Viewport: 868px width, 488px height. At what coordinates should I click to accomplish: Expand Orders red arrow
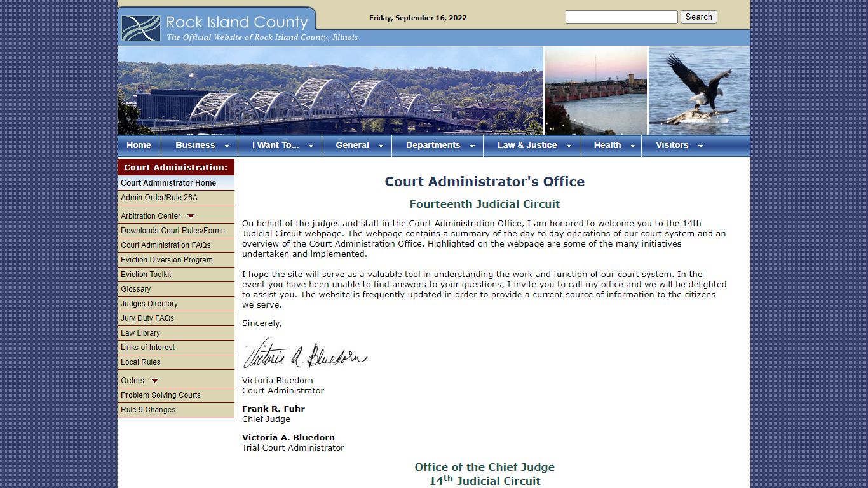[154, 381]
